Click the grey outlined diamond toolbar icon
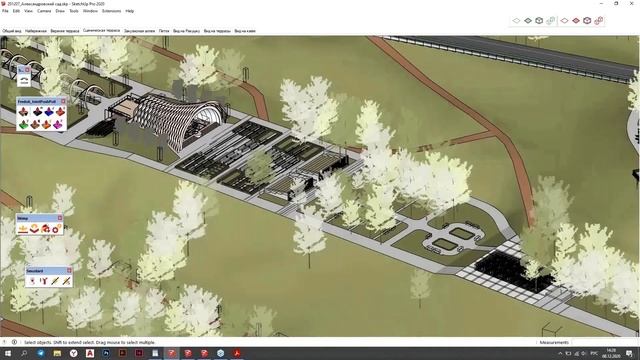The image size is (640, 360). pos(516,20)
